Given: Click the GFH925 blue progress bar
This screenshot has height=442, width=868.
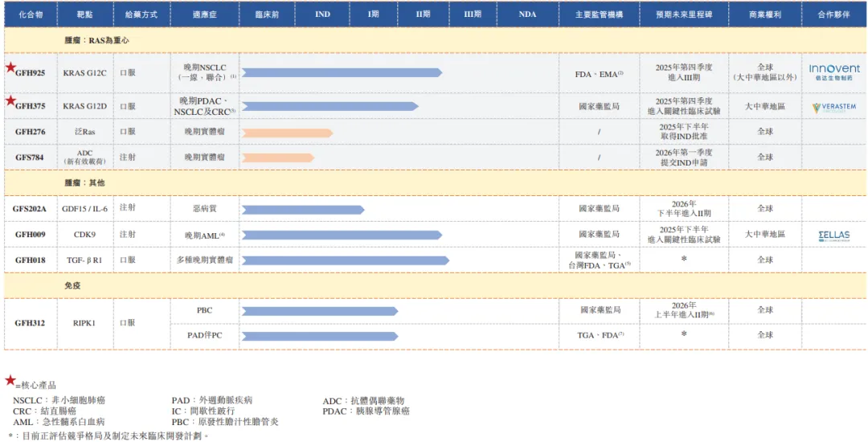Looking at the screenshot, I should pyautogui.click(x=342, y=73).
